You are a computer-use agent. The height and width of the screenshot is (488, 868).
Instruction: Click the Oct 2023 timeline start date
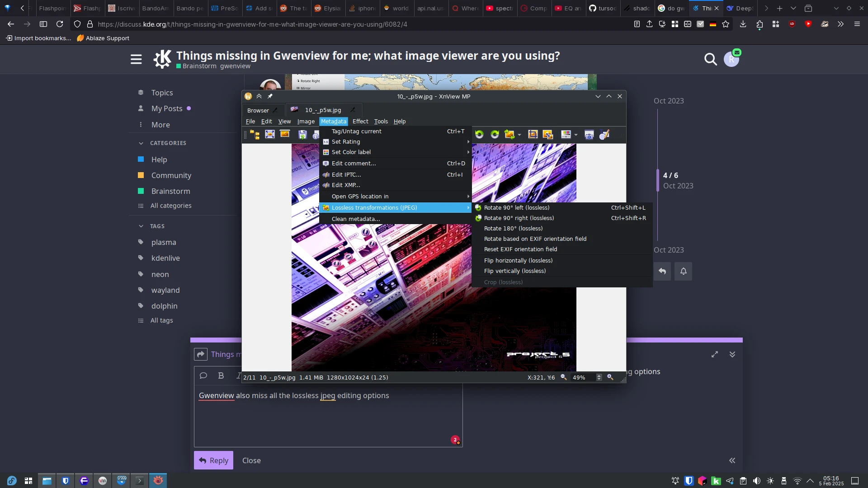669,101
